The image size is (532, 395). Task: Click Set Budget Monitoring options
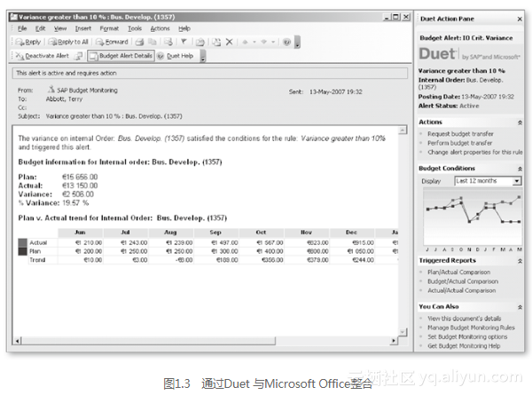pyautogui.click(x=467, y=336)
